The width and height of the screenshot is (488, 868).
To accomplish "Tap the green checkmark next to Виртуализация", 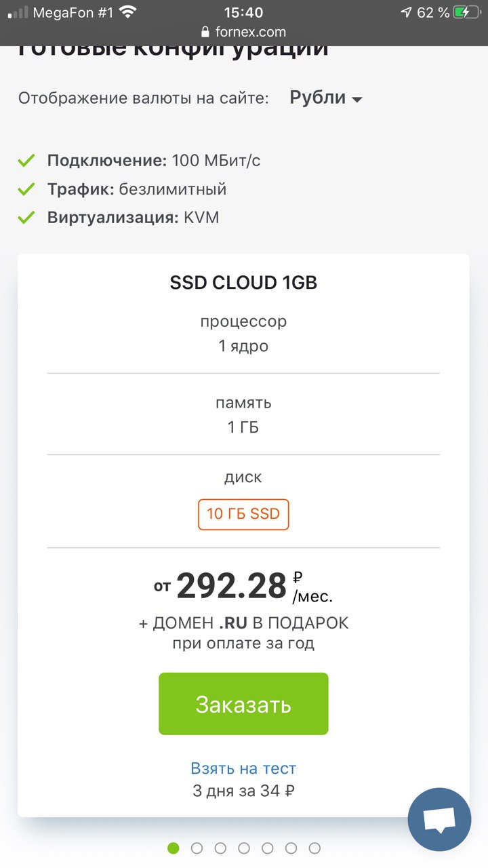I will pyautogui.click(x=26, y=218).
